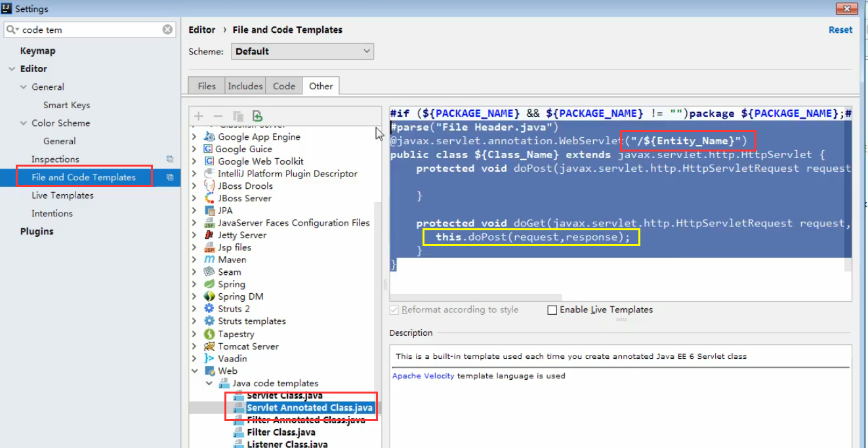Viewport: 868px width, 448px height.
Task: Click the Spring DM icon
Action: [209, 296]
